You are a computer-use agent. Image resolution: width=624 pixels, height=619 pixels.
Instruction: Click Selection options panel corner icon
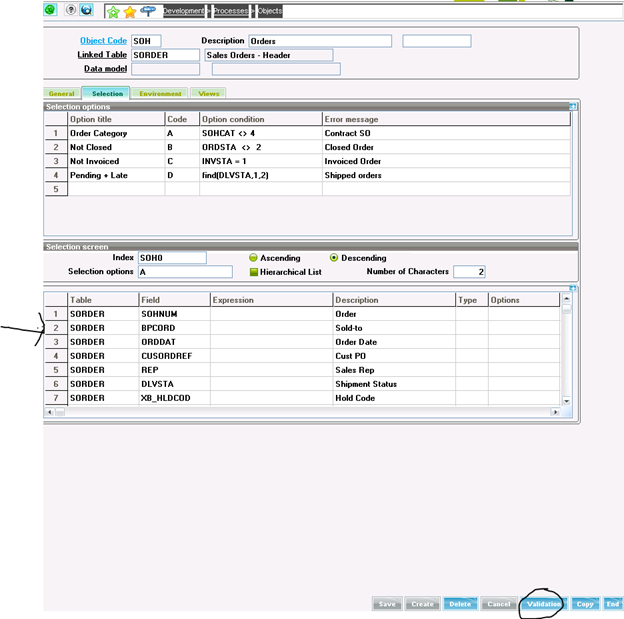tap(572, 106)
